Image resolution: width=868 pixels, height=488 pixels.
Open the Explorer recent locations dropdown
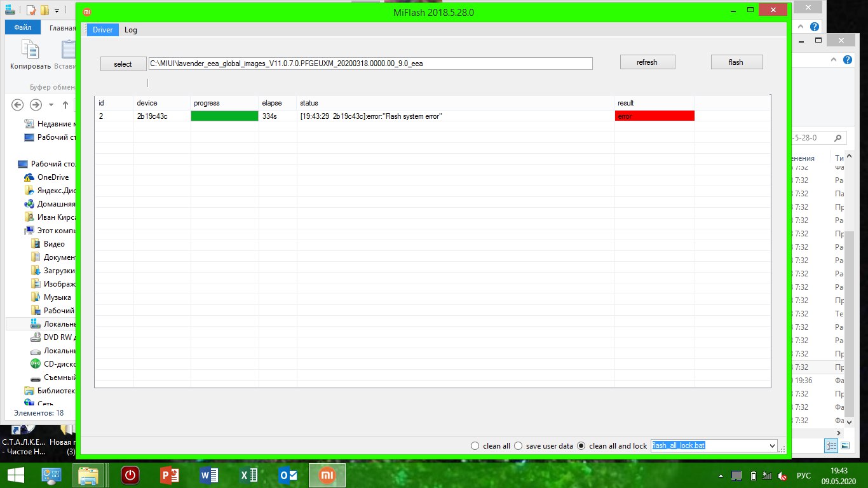click(x=51, y=105)
